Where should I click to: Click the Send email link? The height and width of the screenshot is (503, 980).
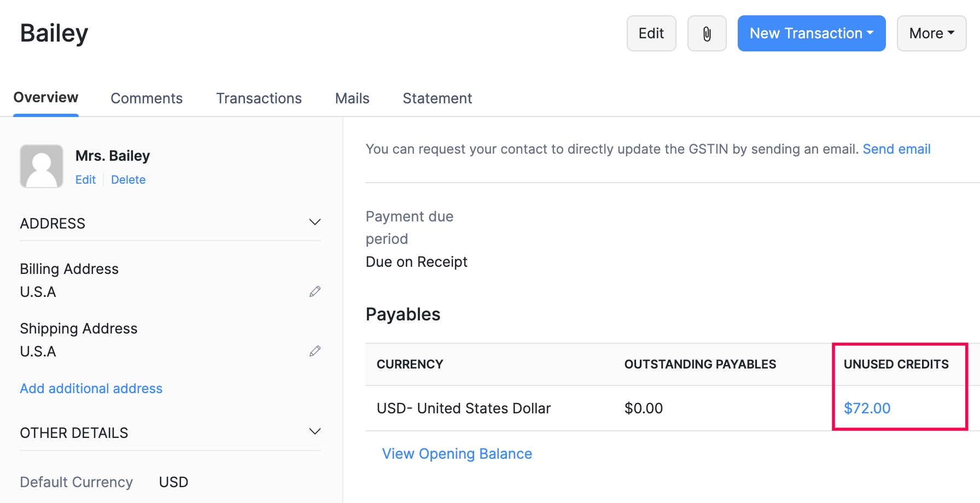(896, 149)
